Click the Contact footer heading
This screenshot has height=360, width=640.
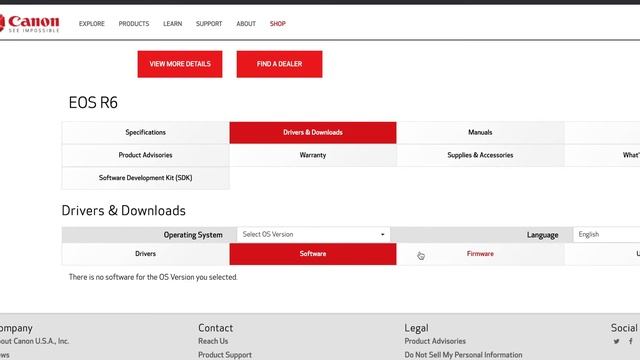[216, 328]
